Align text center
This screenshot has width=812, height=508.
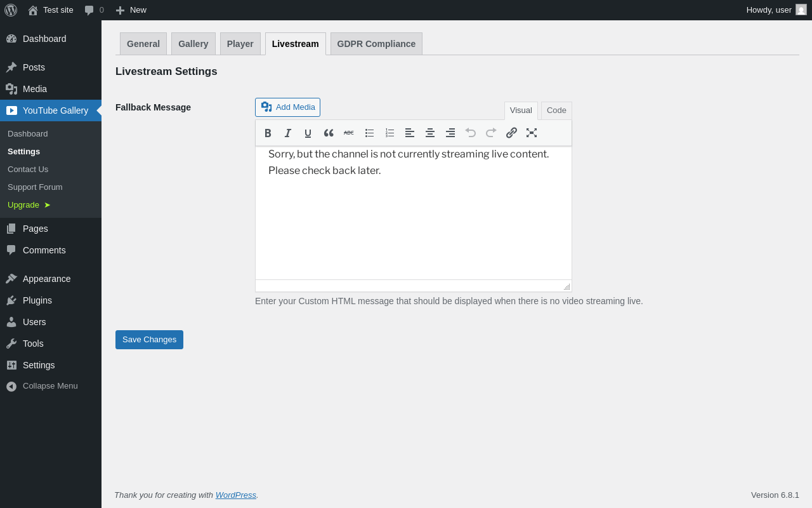pyautogui.click(x=430, y=133)
